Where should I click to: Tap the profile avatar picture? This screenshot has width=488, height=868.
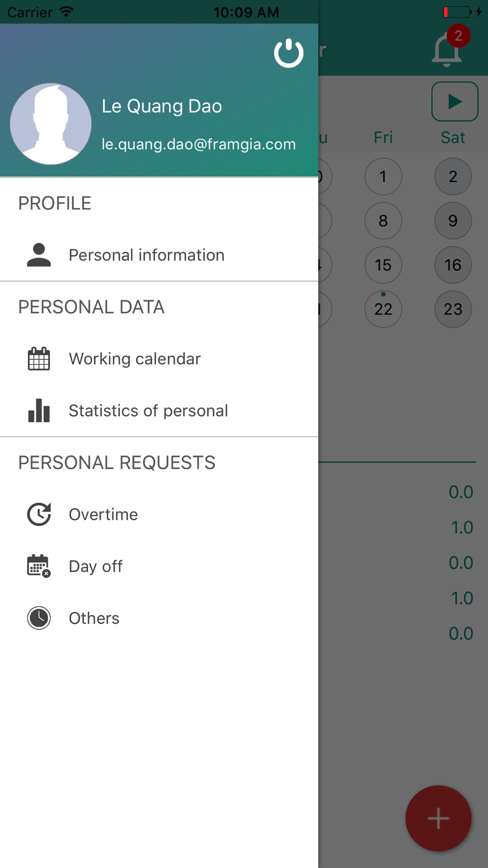pyautogui.click(x=51, y=124)
